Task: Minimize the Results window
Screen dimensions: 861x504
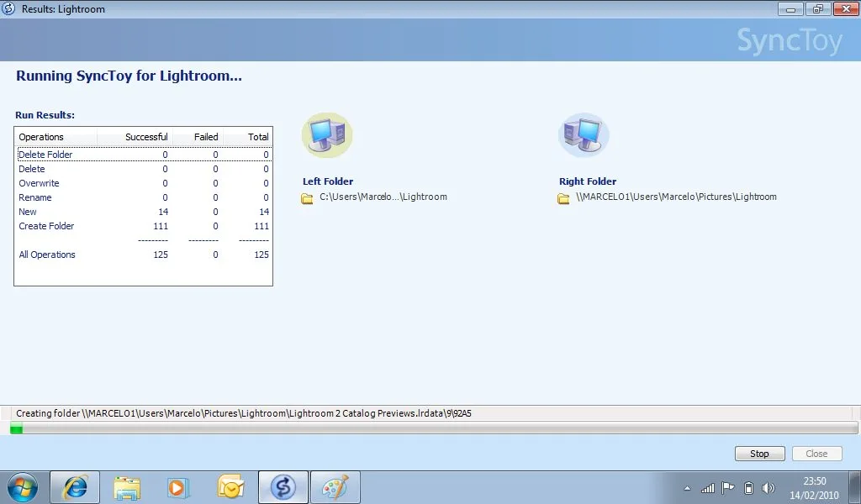Action: click(x=790, y=8)
